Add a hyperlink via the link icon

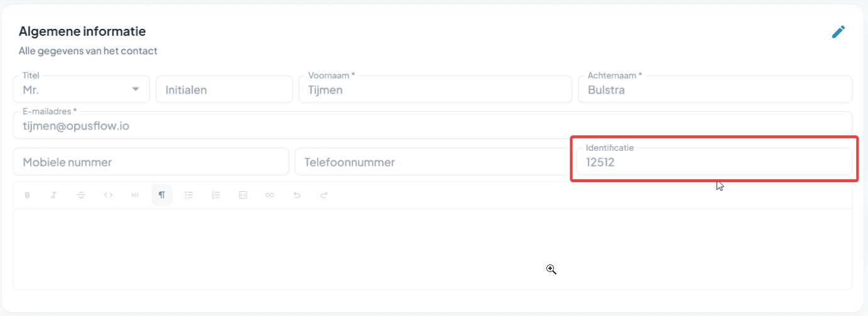pos(270,195)
